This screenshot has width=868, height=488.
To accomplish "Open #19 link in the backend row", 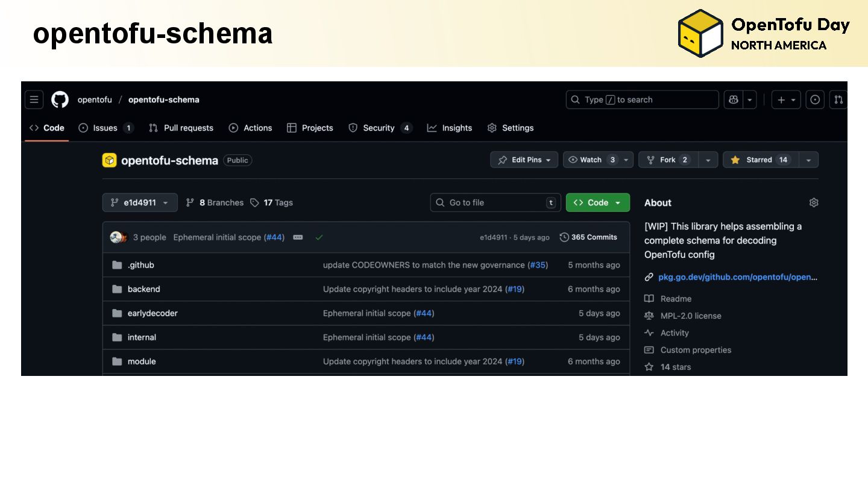I will pyautogui.click(x=514, y=289).
